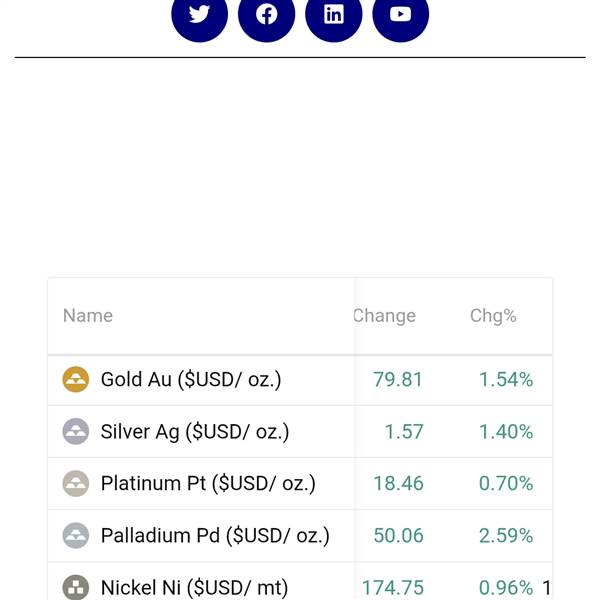Open Silver Ag ($USD/ oz.) row
Screen dimensions: 600x600
pos(195,432)
